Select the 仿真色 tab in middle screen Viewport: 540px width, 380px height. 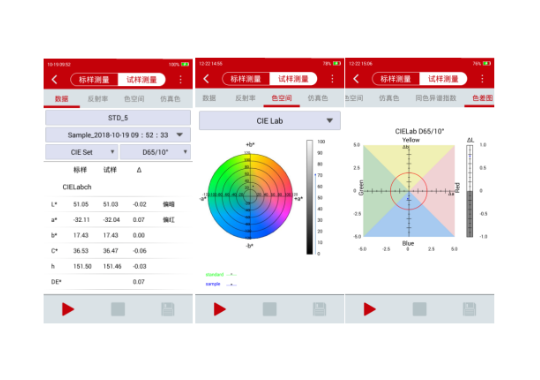pyautogui.click(x=318, y=98)
